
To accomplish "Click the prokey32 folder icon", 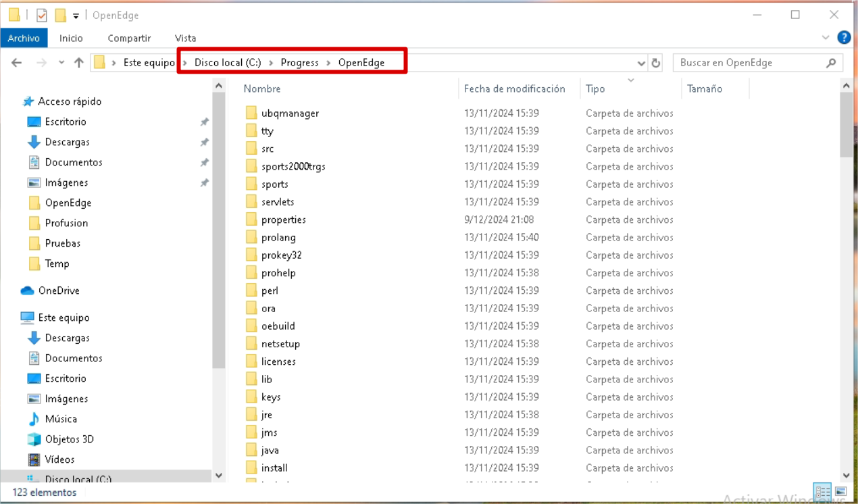I will (251, 255).
